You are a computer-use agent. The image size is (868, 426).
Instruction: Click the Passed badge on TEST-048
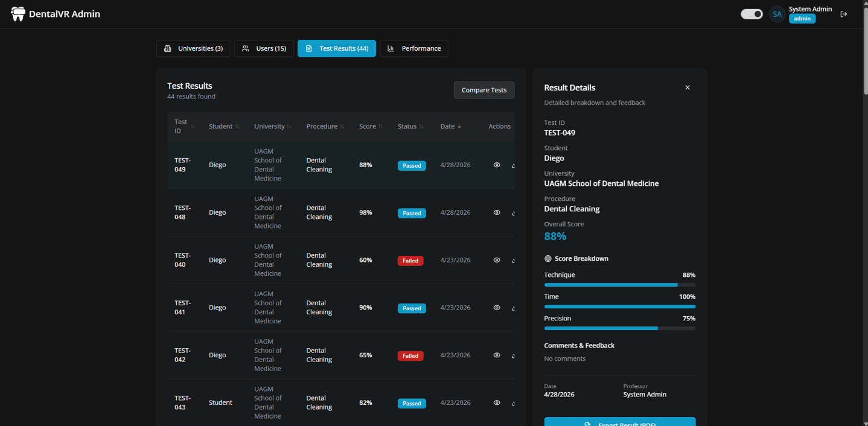click(412, 213)
